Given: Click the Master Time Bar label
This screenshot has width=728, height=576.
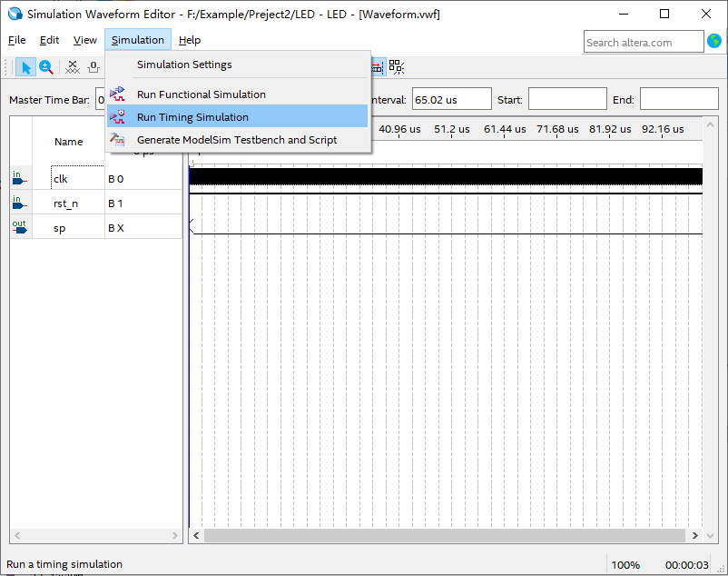Looking at the screenshot, I should pyautogui.click(x=49, y=100).
